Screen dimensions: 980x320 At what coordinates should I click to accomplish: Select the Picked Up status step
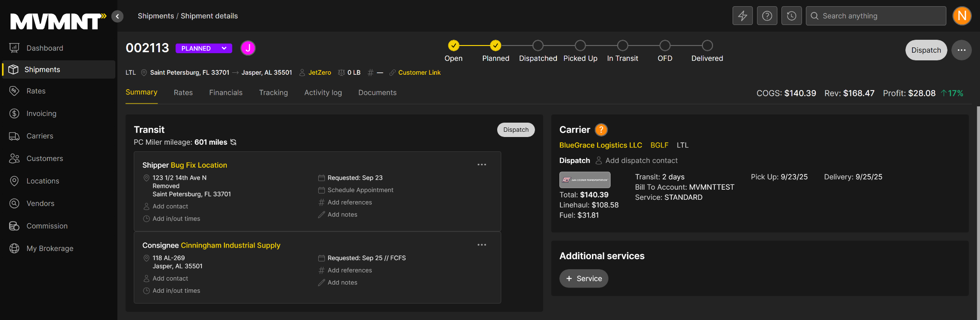(x=580, y=46)
